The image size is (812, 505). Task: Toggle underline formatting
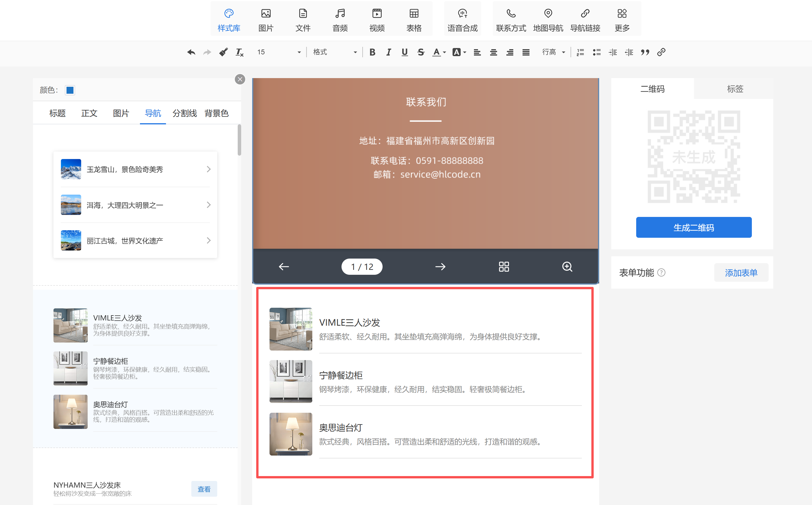pyautogui.click(x=405, y=52)
